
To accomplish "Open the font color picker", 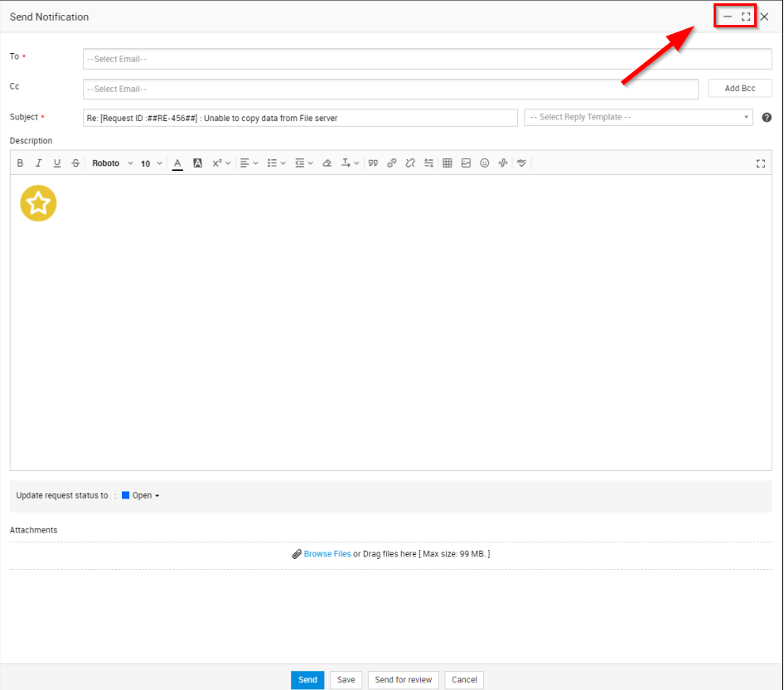I will [x=177, y=163].
